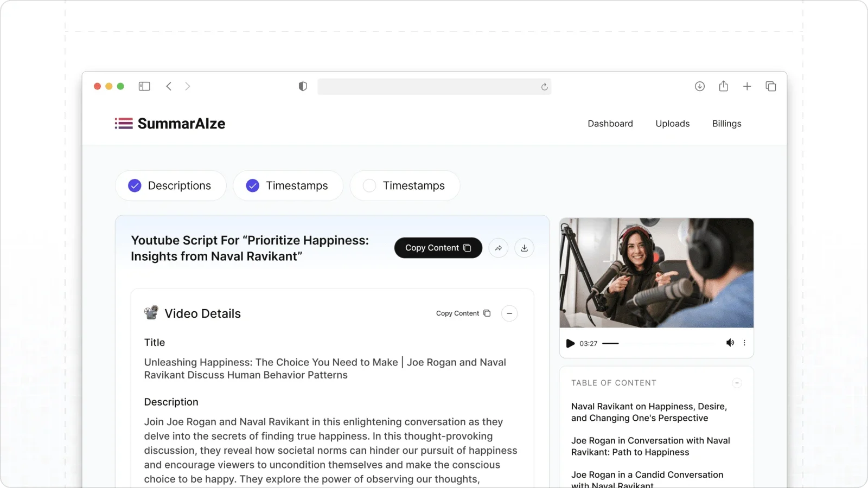The width and height of the screenshot is (868, 488).
Task: Collapse the Video Details section
Action: point(509,313)
